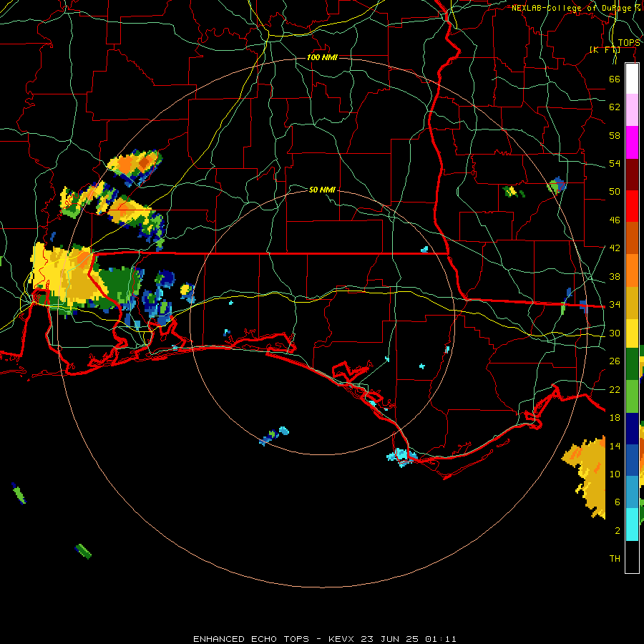
Task: Click the "14" legend value
Action: [615, 446]
